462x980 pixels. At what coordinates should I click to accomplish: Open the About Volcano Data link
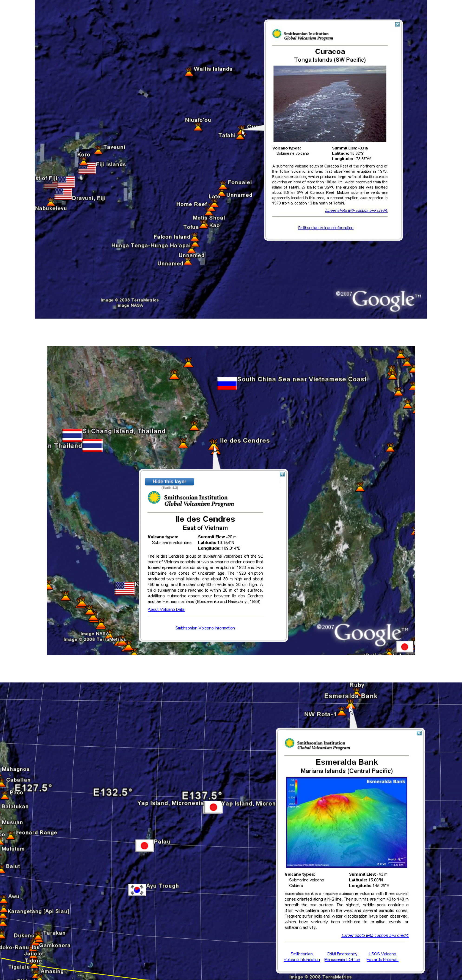(x=166, y=609)
